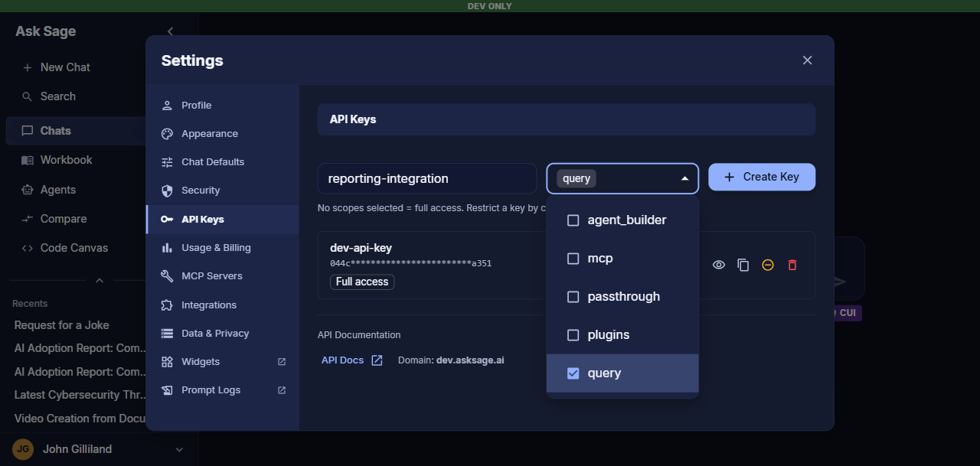Click the Code Canvas brackets icon
The width and height of the screenshot is (980, 466).
click(27, 248)
